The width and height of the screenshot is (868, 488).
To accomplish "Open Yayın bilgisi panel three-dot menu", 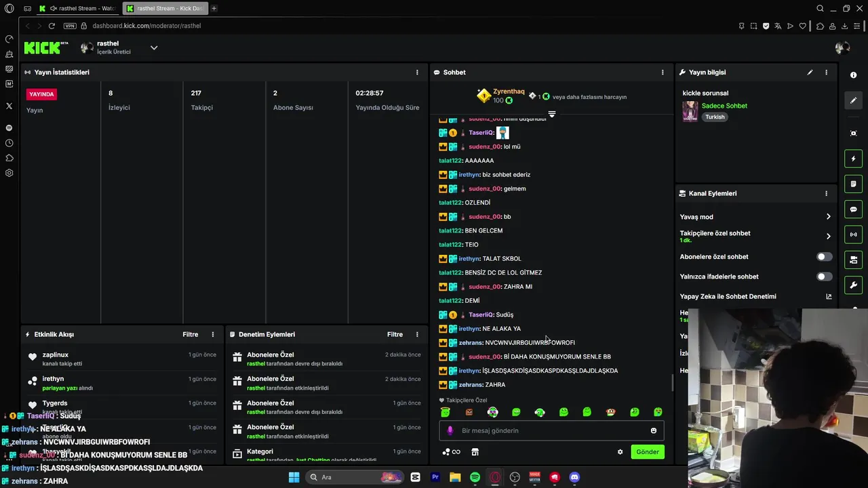I will click(x=826, y=72).
